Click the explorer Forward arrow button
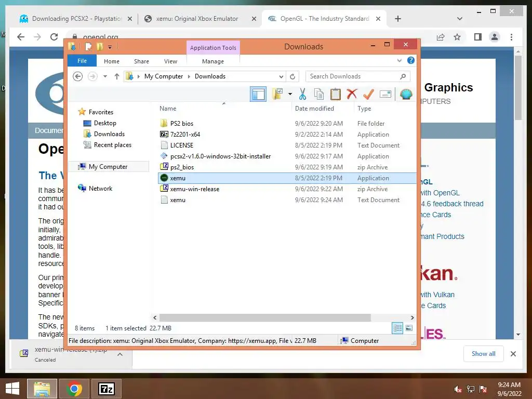Viewport: 532px width, 399px height. pos(92,76)
